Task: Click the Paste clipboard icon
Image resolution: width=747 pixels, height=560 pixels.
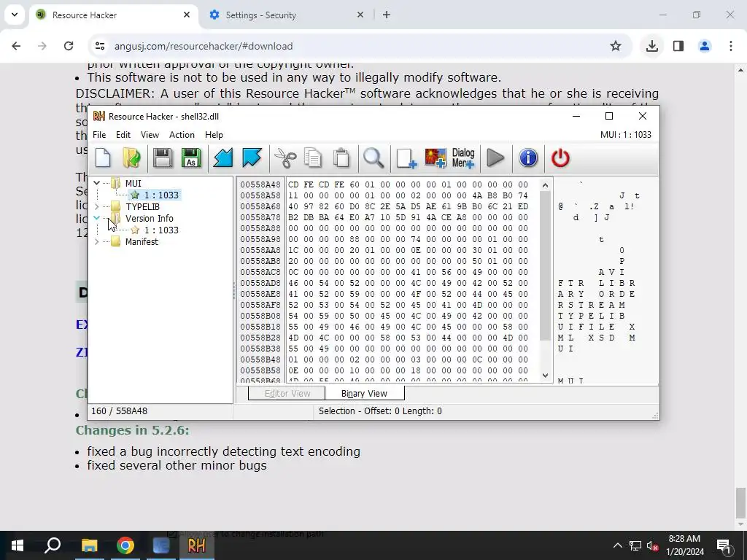Action: coord(341,157)
